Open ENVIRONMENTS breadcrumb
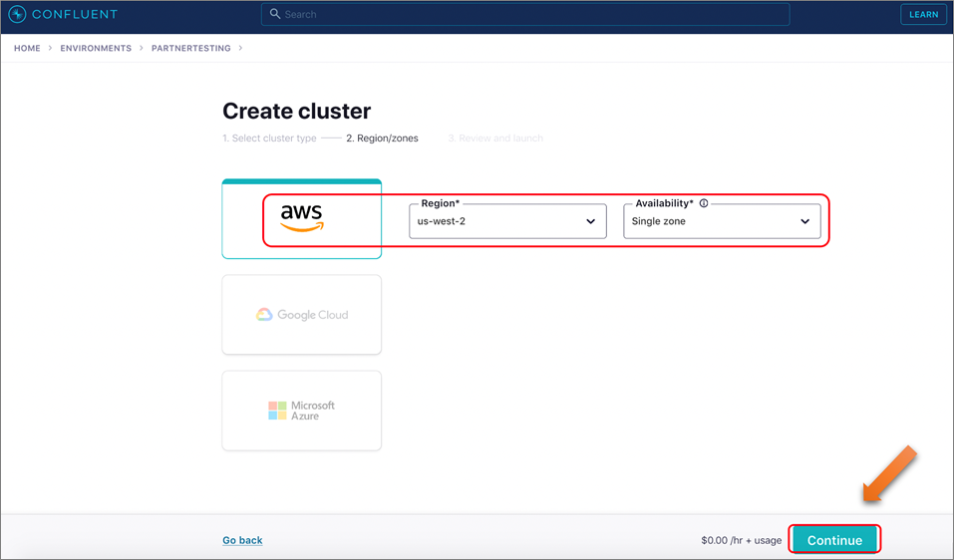This screenshot has width=954, height=560. [x=96, y=48]
